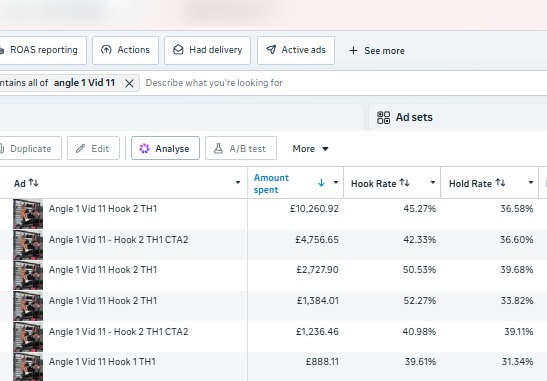
Task: Open Hold Rate column dropdown arrow
Action: point(531,182)
